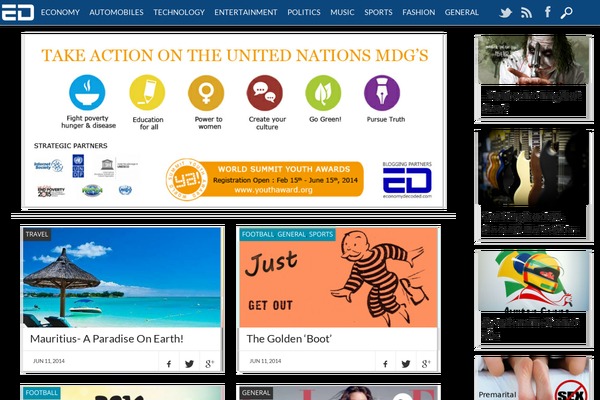Share The Golden Boot on Google Plus
This screenshot has height=400, width=600.
click(426, 364)
